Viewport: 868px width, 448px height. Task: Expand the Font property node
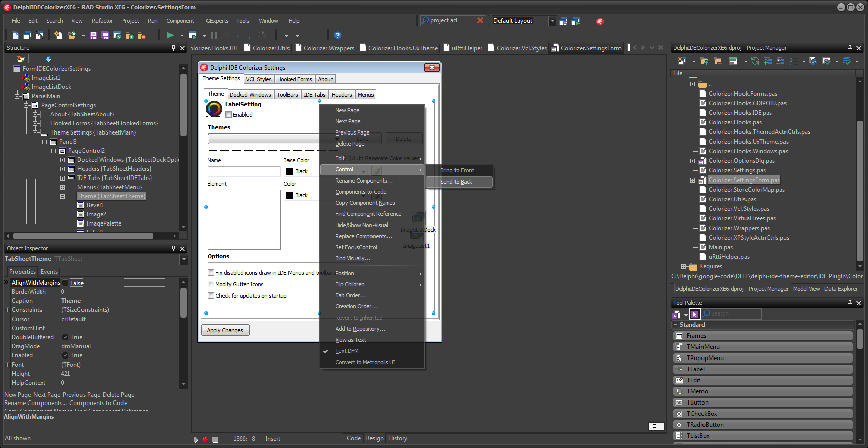coord(7,365)
